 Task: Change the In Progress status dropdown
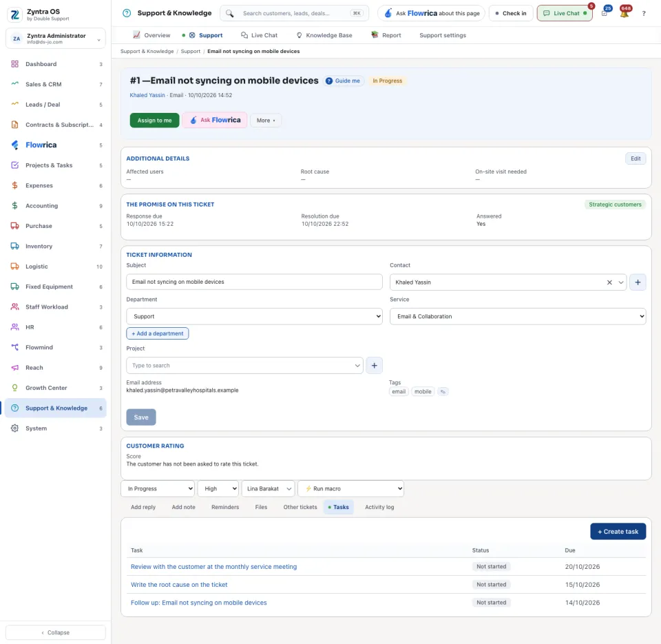(x=158, y=489)
